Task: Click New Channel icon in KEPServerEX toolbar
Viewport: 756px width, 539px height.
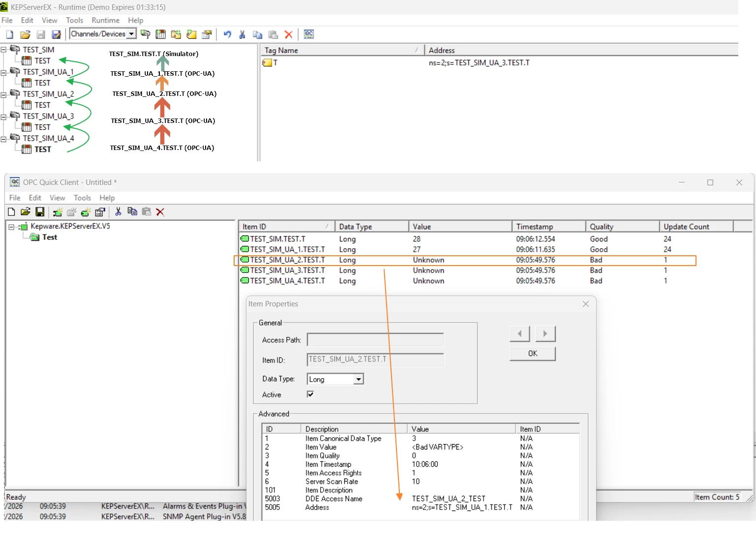Action: tap(145, 34)
